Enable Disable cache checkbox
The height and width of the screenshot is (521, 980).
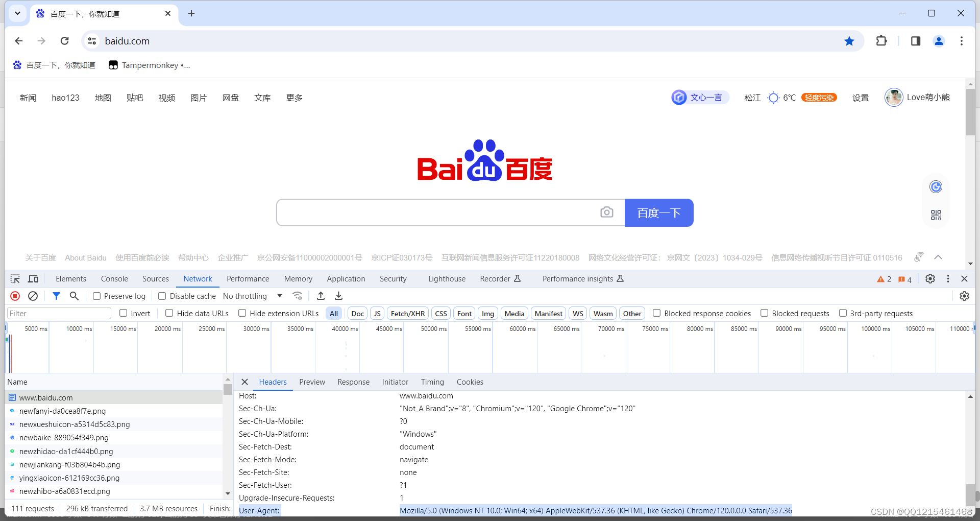coord(162,296)
